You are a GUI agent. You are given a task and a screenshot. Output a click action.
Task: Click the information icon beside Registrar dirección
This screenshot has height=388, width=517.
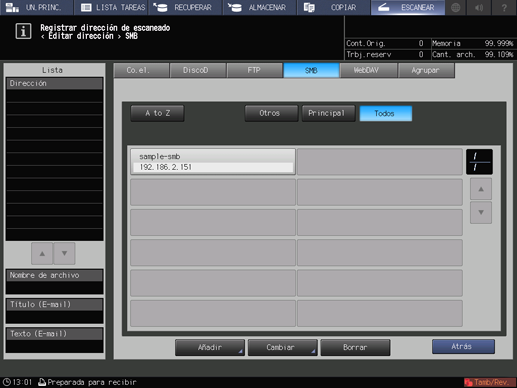point(23,31)
